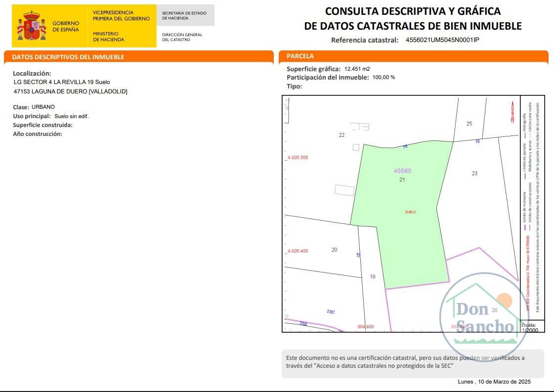Click the Dirección General del Catastro text
Screen dimensions: 554x392
tap(182, 37)
